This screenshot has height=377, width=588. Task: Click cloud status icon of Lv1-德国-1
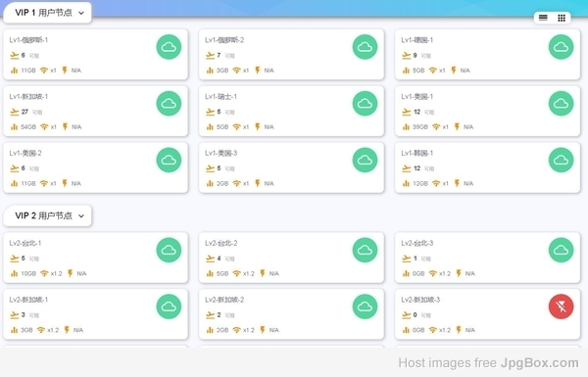click(x=561, y=47)
